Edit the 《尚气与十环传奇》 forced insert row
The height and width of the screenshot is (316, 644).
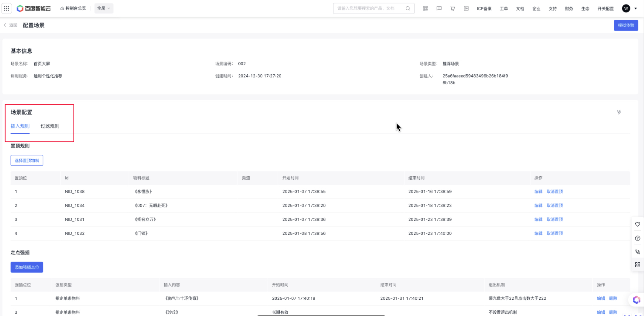coord(601,298)
